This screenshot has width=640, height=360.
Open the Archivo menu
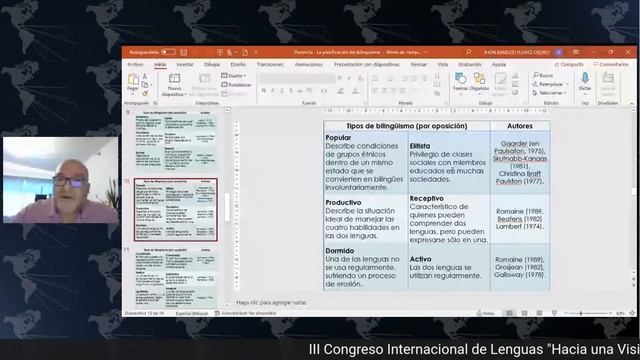tap(135, 64)
